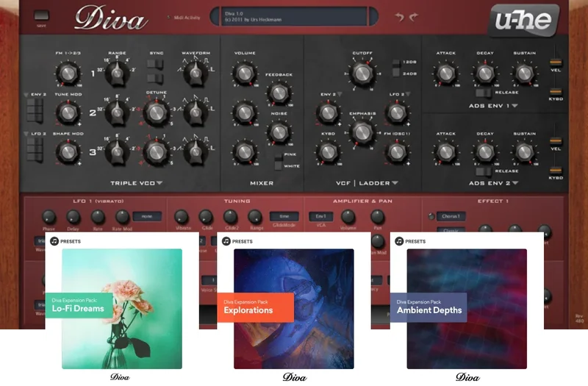Screen dimensions: 588x386
Task: Click the FM 1->2/3 knob
Action: click(68, 74)
